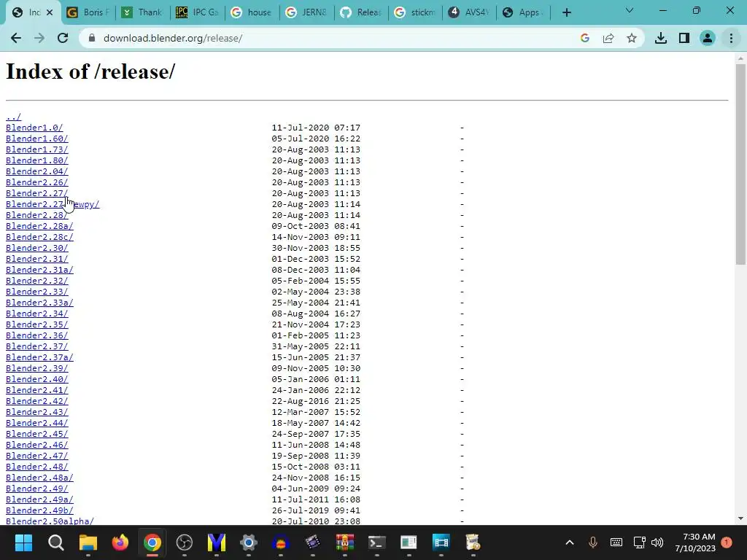
Task: Show hidden tray icons chevron
Action: [569, 542]
